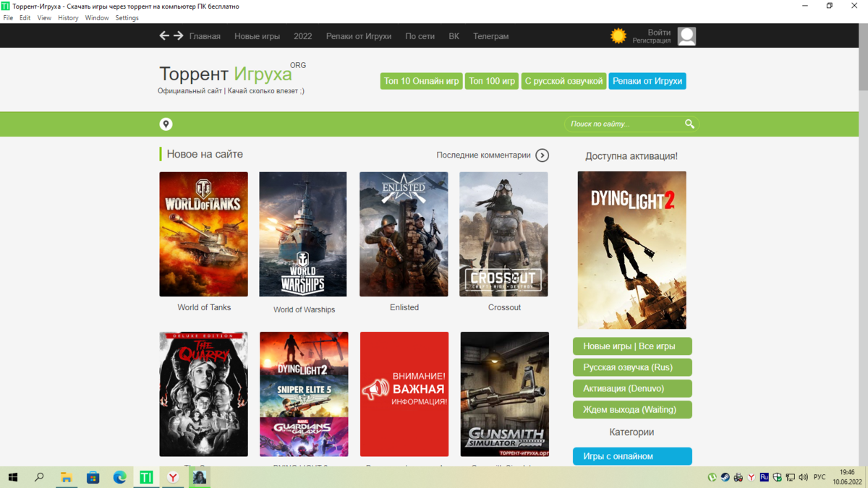Click С русской озвучкой button
The image size is (868, 488).
563,81
